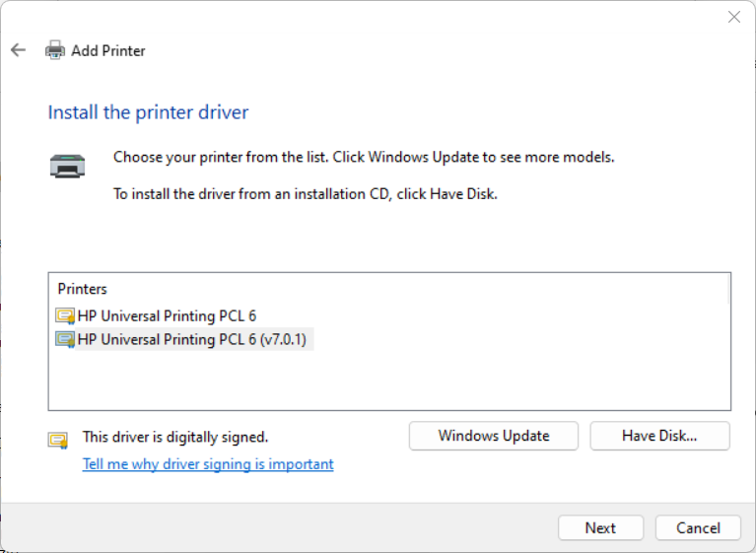
Task: Go back using the back arrow
Action: pos(18,50)
